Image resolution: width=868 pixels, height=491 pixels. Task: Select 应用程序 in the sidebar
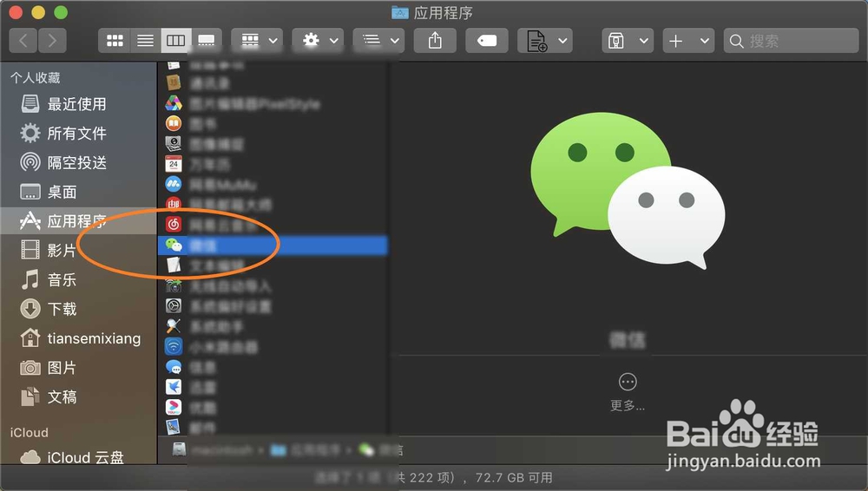pos(78,221)
